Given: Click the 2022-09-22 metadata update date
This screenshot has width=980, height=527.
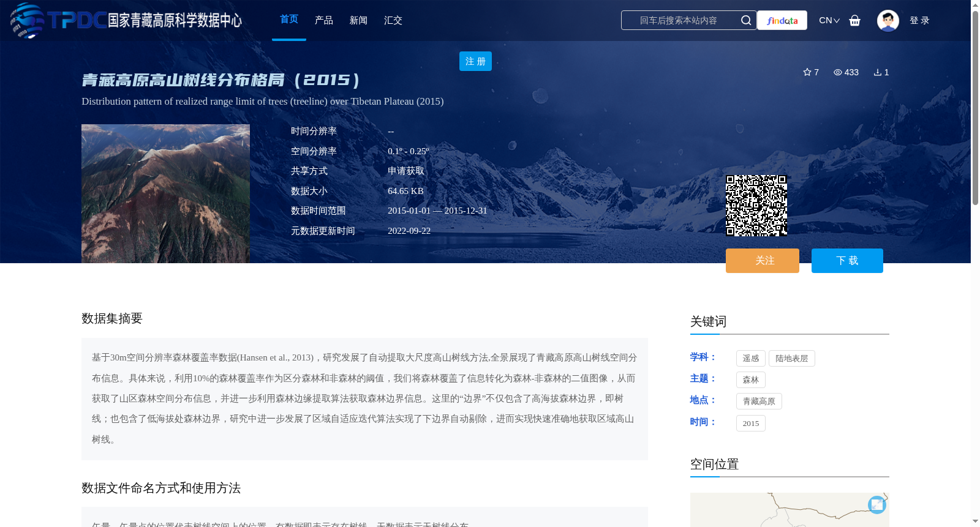Looking at the screenshot, I should tap(409, 231).
